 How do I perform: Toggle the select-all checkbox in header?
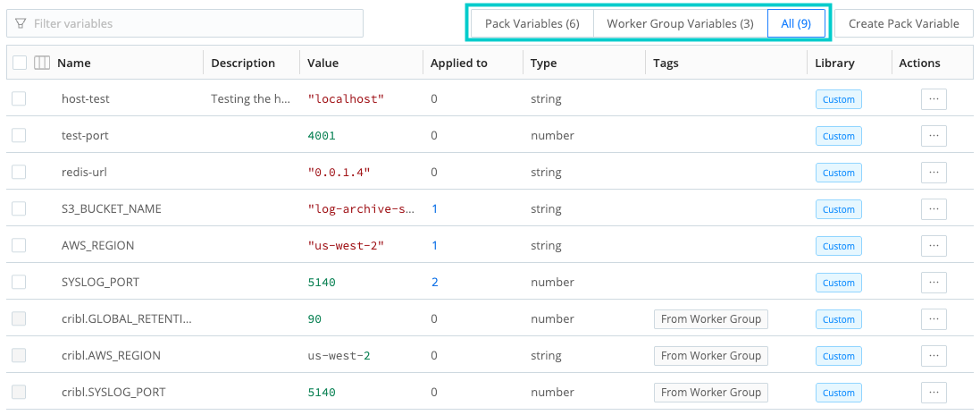pyautogui.click(x=20, y=63)
